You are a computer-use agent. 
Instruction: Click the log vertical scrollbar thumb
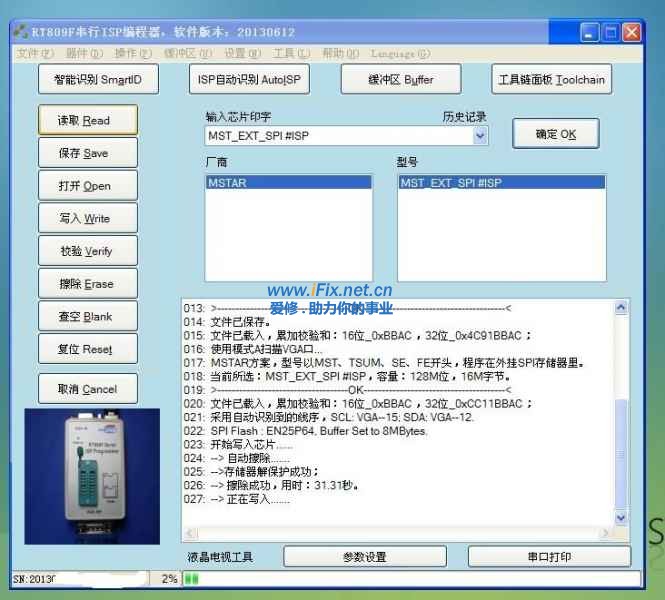click(621, 453)
